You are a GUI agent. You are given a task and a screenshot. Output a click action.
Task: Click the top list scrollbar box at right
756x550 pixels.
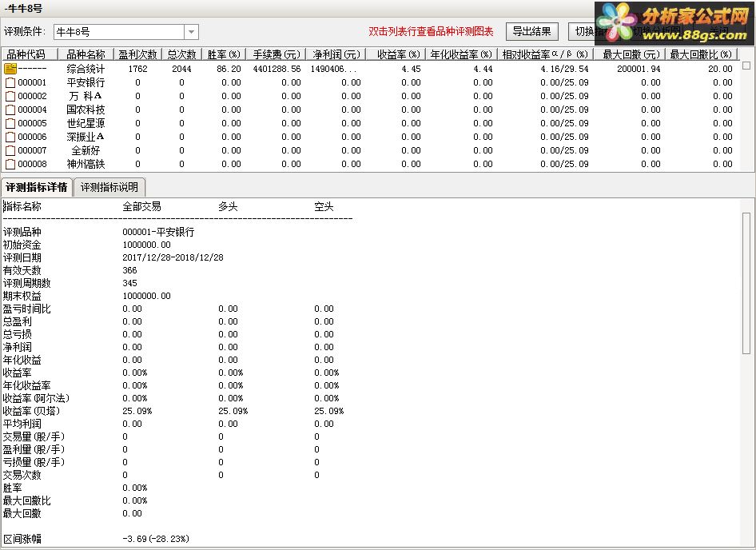(746, 65)
